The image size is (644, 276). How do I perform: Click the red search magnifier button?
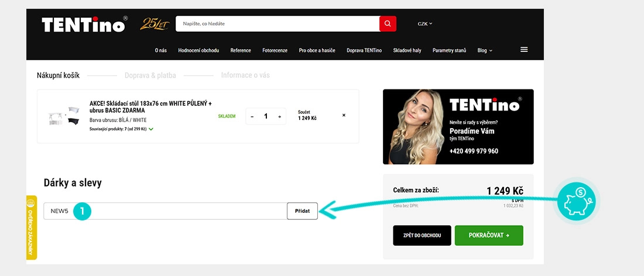coord(388,24)
